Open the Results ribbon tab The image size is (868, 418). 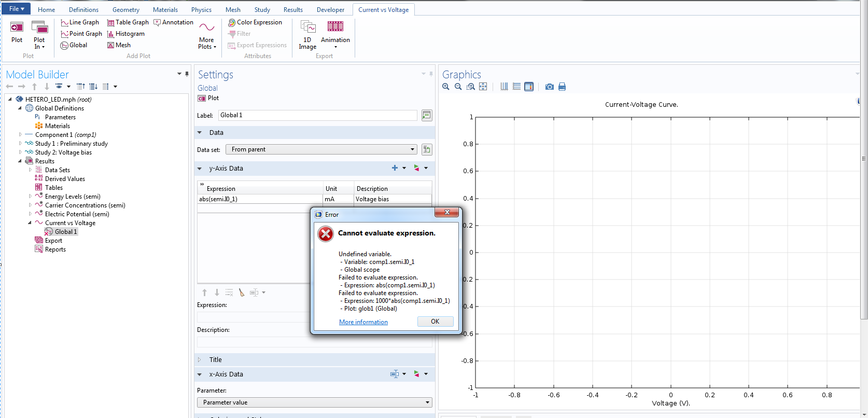click(293, 10)
